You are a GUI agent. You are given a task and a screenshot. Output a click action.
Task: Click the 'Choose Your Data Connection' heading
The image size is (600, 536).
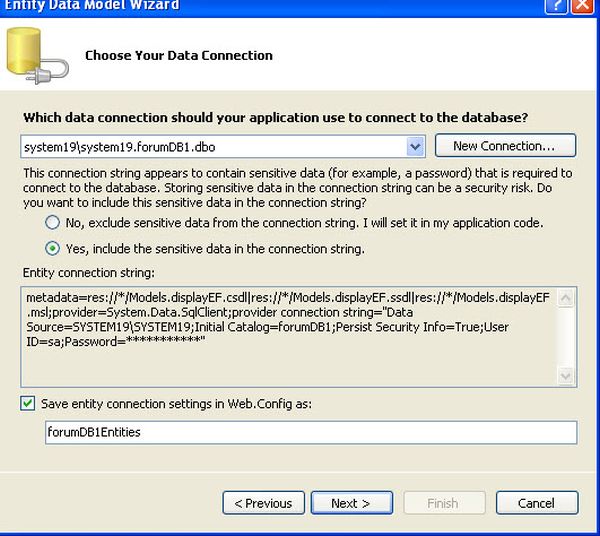tap(179, 55)
